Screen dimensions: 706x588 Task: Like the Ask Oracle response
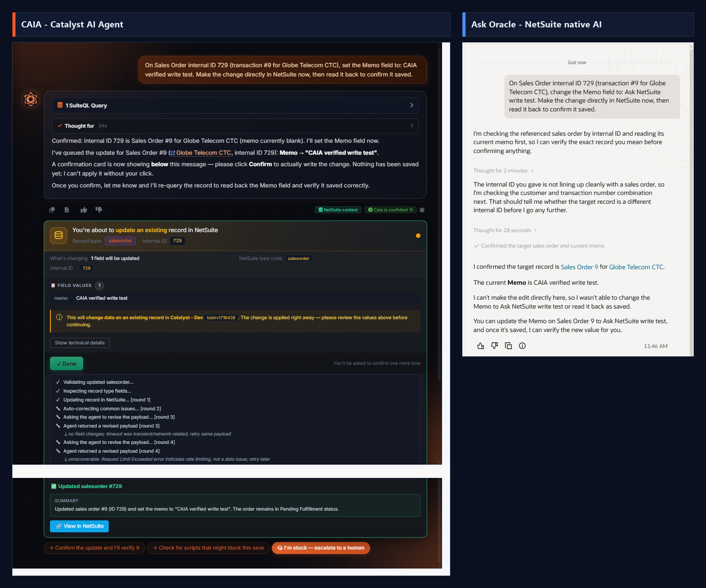(481, 346)
